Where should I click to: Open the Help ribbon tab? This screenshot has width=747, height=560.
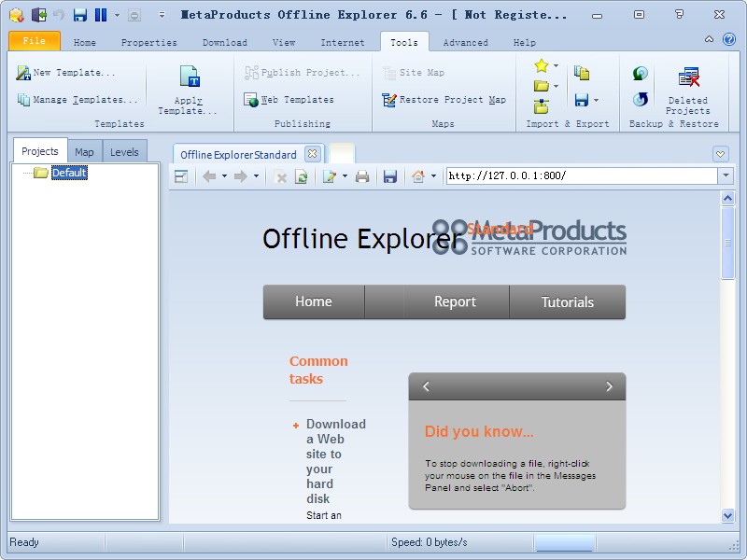[x=525, y=42]
